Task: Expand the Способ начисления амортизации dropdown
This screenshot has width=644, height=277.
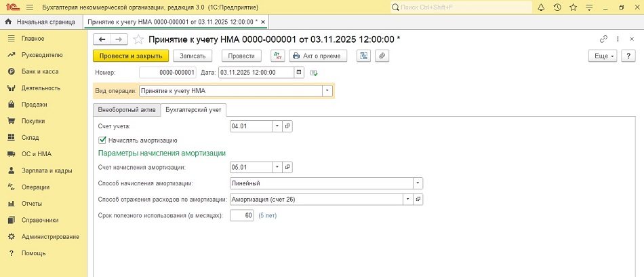Action: coord(418,183)
